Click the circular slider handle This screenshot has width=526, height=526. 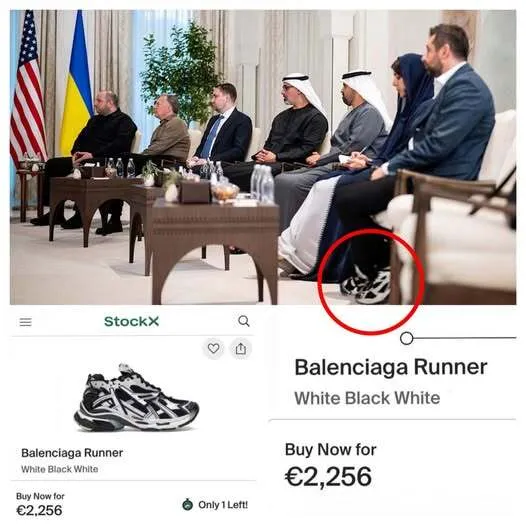(406, 338)
